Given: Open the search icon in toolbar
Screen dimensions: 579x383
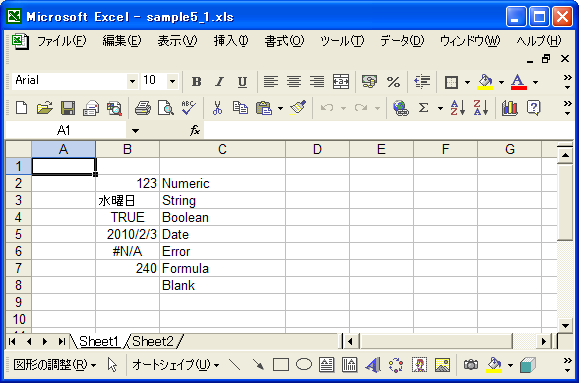Looking at the screenshot, I should (x=114, y=108).
